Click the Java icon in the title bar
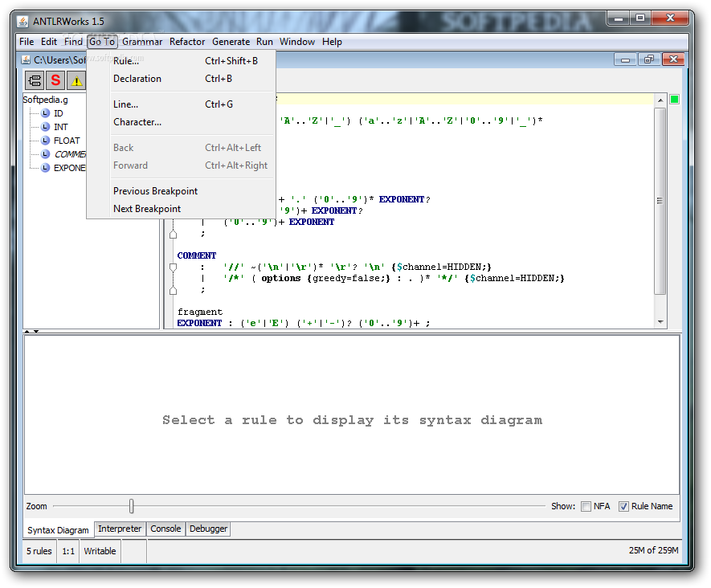 click(x=22, y=21)
